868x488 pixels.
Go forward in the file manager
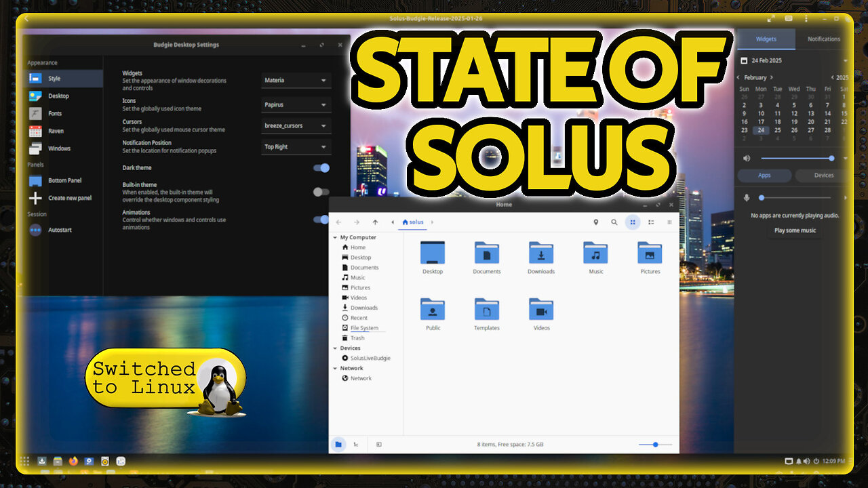[357, 222]
